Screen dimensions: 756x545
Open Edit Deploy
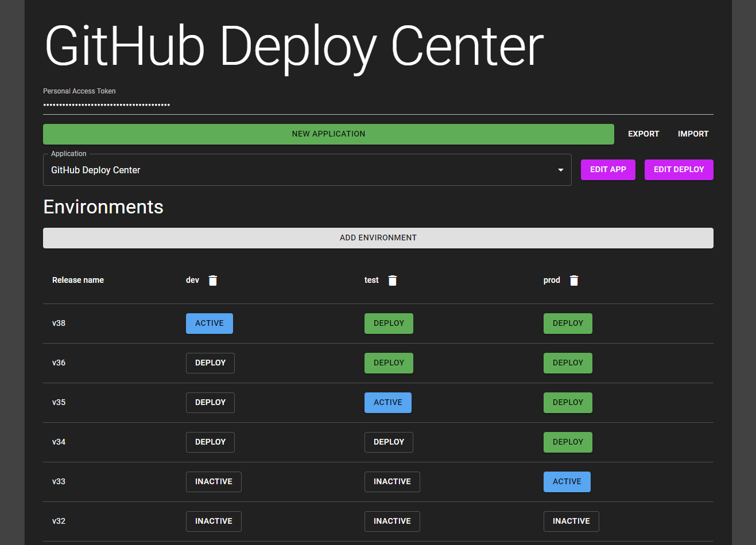[679, 170]
